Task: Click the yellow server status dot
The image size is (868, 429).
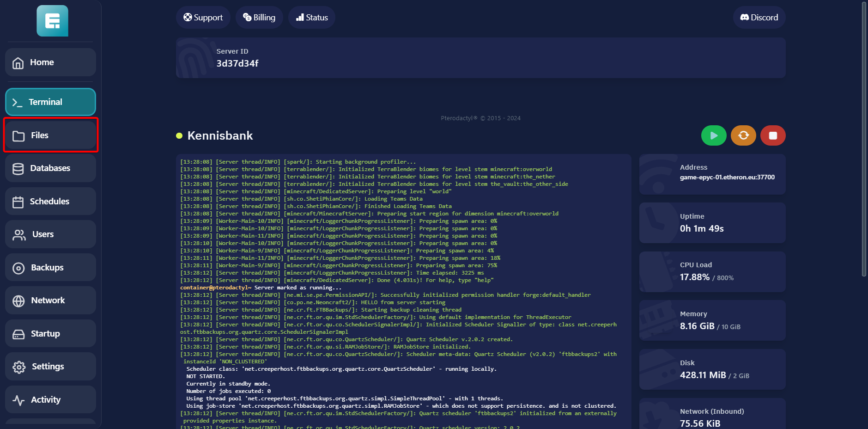Action: [179, 135]
